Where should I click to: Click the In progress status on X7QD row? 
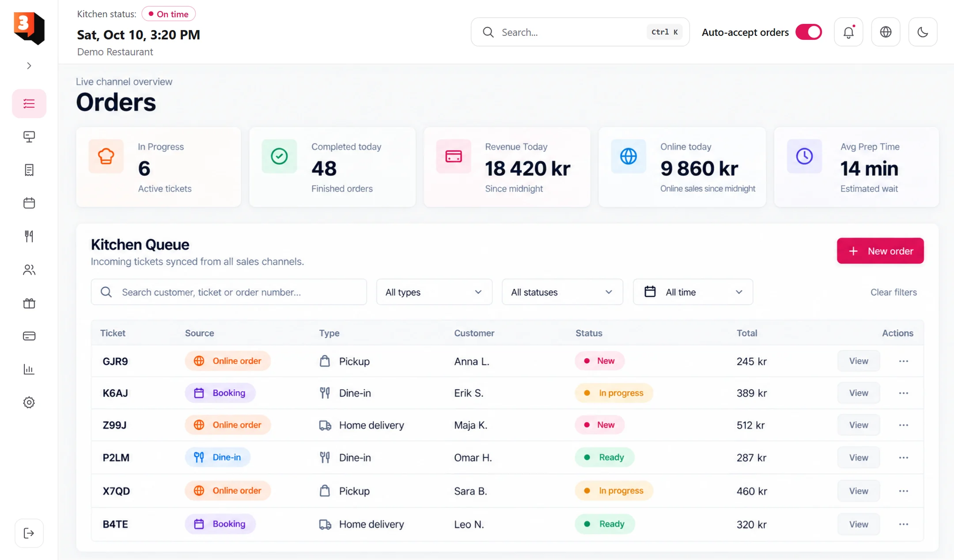[x=614, y=490]
